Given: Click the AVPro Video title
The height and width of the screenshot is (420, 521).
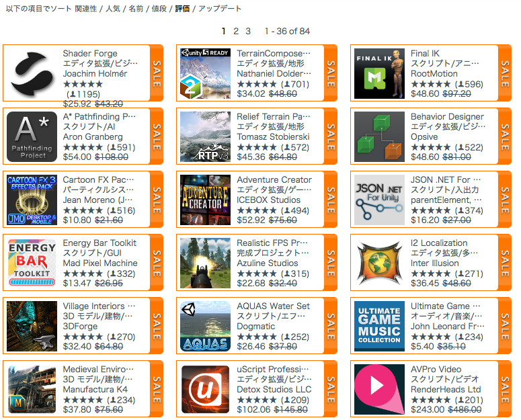Looking at the screenshot, I should pyautogui.click(x=436, y=369).
